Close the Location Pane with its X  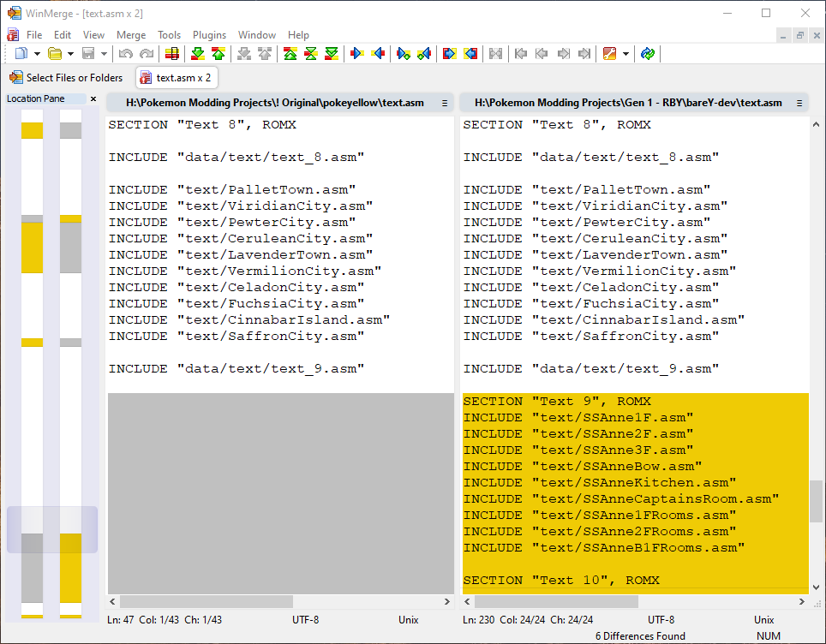pos(93,99)
